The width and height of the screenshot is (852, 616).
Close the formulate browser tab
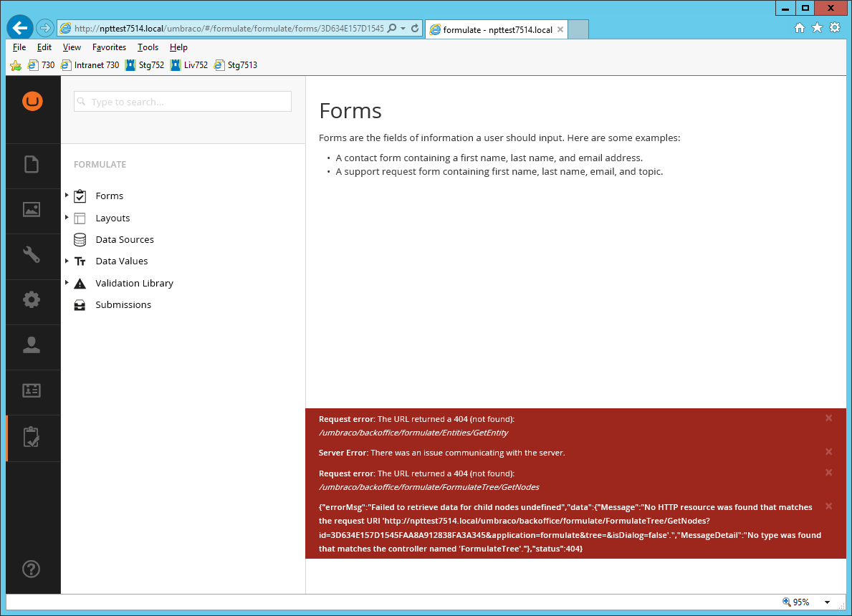click(560, 29)
